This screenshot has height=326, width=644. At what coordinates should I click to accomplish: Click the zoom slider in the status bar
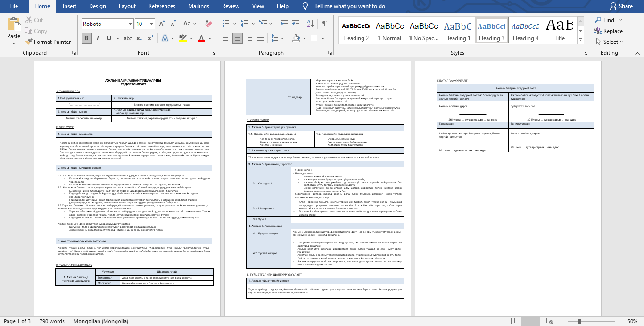(579, 321)
